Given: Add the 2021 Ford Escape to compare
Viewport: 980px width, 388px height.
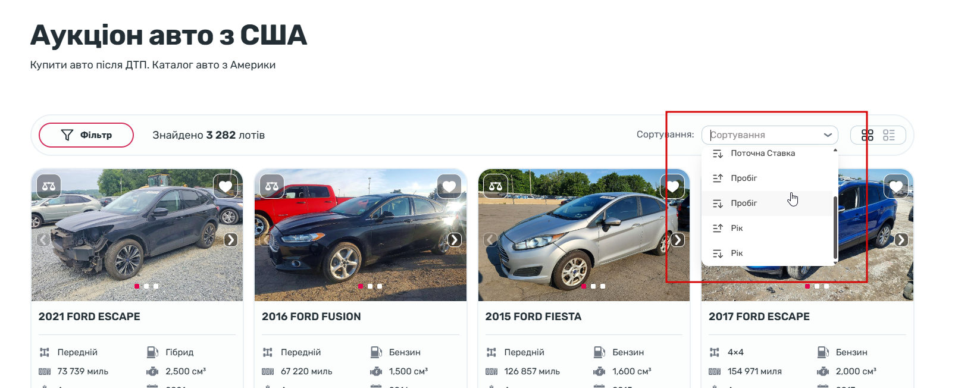Looking at the screenshot, I should tap(49, 186).
